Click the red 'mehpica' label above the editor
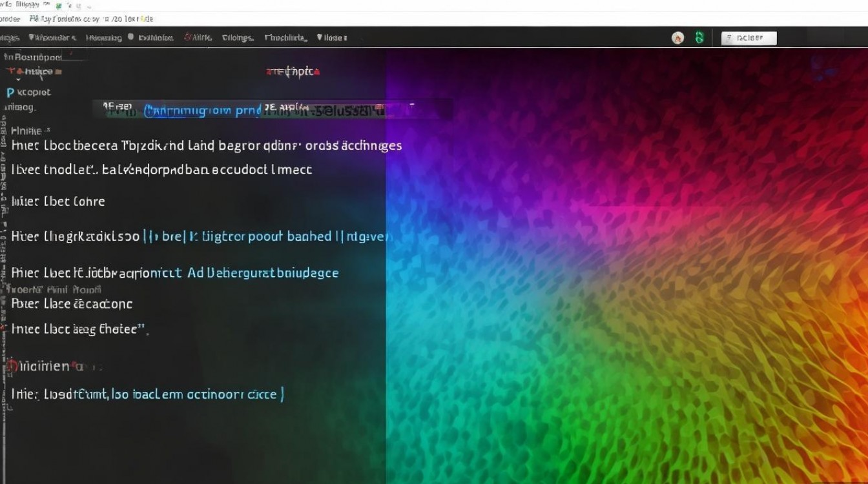 294,72
